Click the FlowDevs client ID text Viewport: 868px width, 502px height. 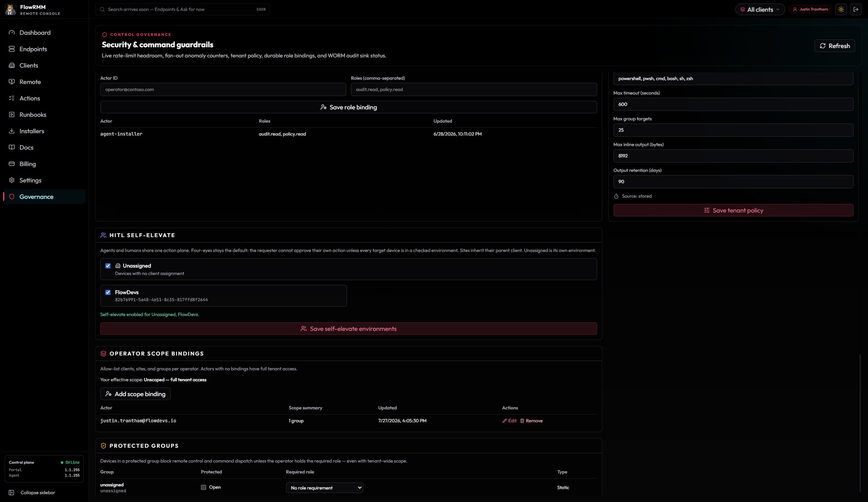tap(162, 300)
